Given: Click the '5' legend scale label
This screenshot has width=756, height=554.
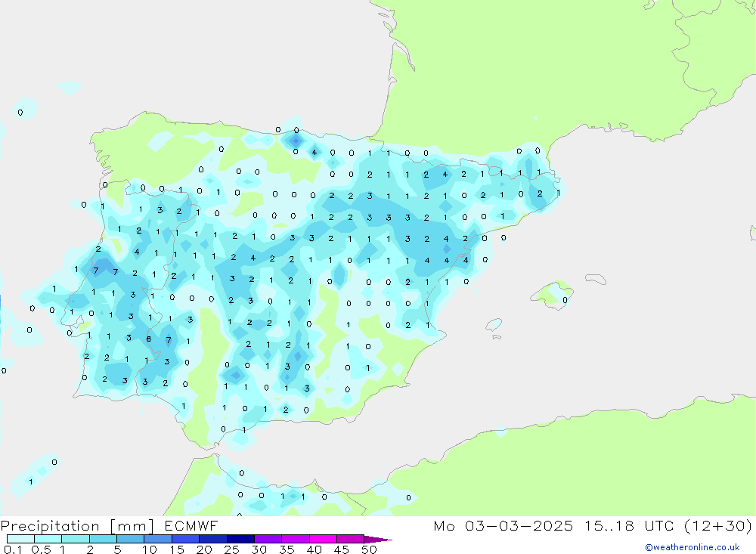Looking at the screenshot, I should (117, 549).
